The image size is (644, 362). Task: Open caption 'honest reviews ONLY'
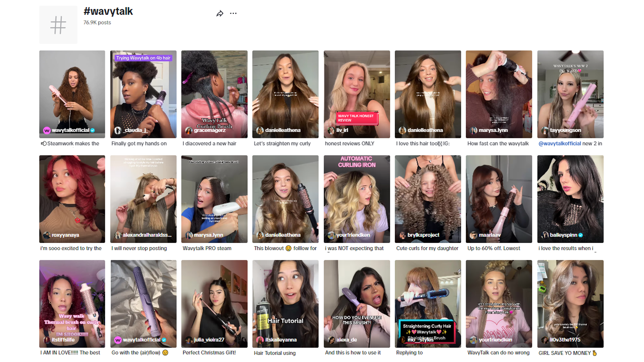pos(350,143)
